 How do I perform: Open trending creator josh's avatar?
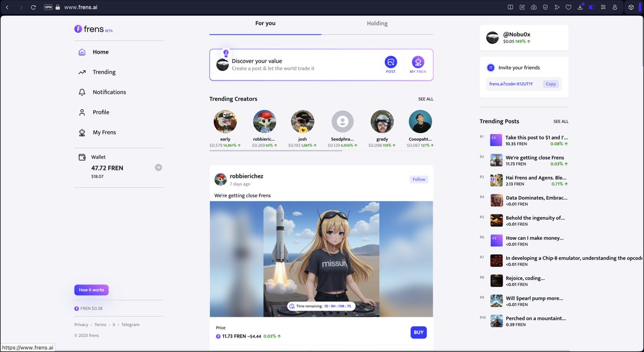[x=303, y=122]
